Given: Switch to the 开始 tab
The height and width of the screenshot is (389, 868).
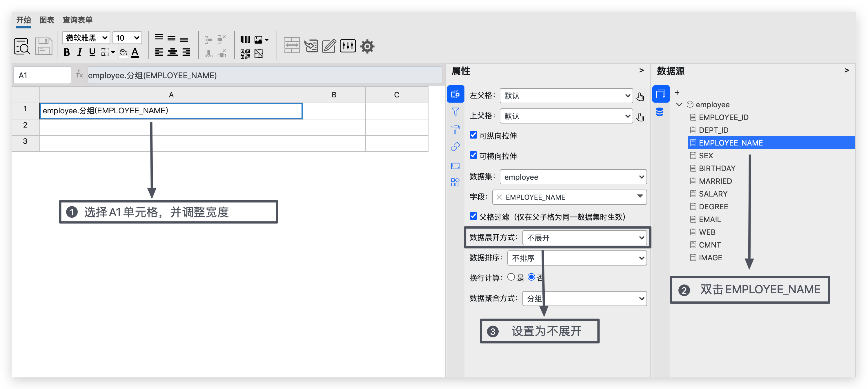Looking at the screenshot, I should tap(23, 20).
